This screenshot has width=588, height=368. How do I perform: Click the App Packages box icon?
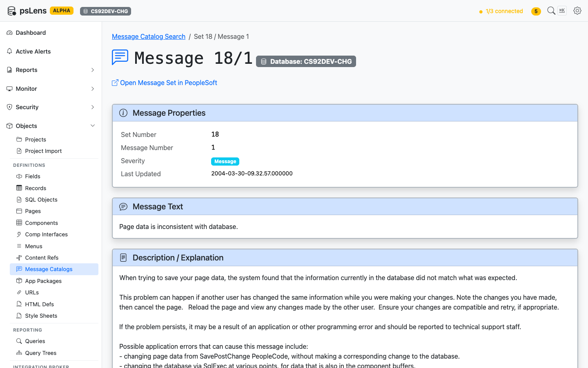point(19,281)
